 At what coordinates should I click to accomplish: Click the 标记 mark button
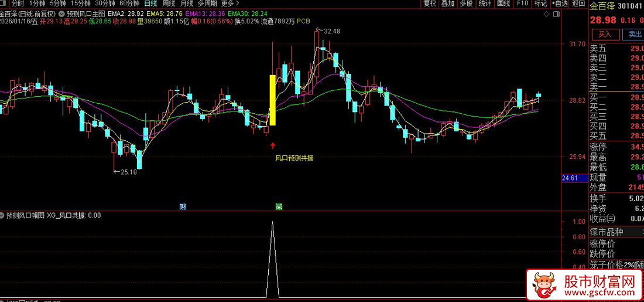pyautogui.click(x=540, y=4)
